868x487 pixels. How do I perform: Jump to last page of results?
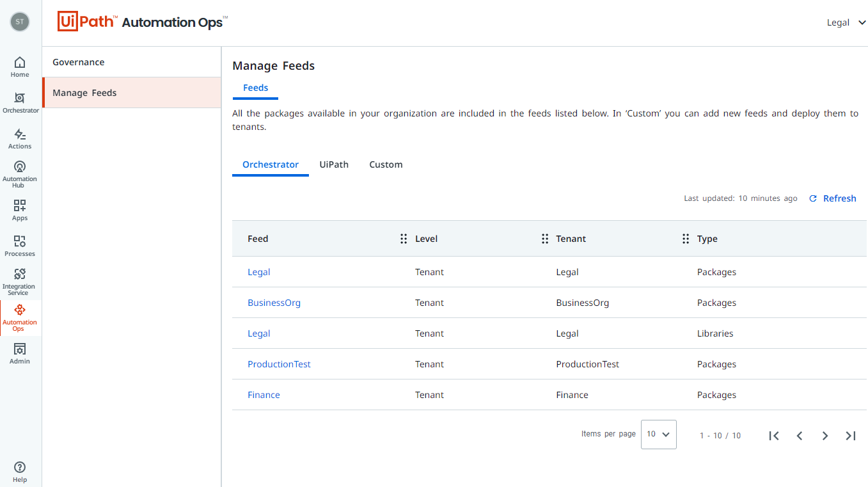point(851,435)
